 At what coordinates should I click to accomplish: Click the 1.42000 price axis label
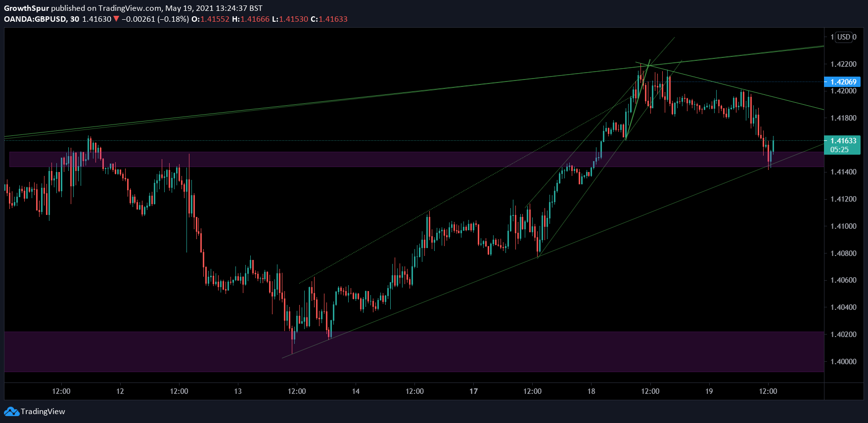coord(843,91)
